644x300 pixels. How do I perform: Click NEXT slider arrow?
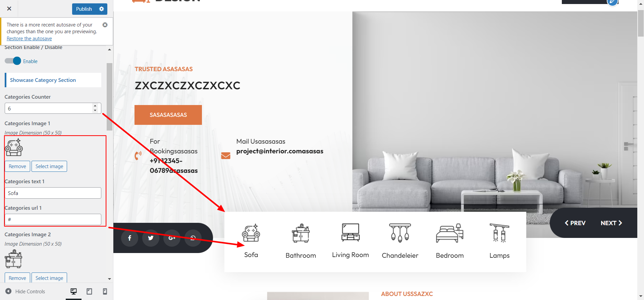tap(611, 223)
